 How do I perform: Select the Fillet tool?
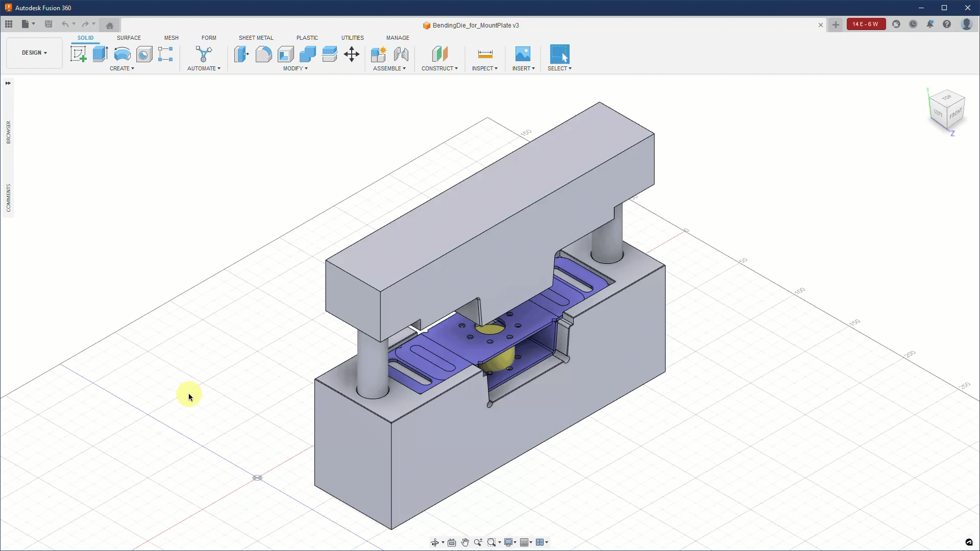(x=263, y=54)
